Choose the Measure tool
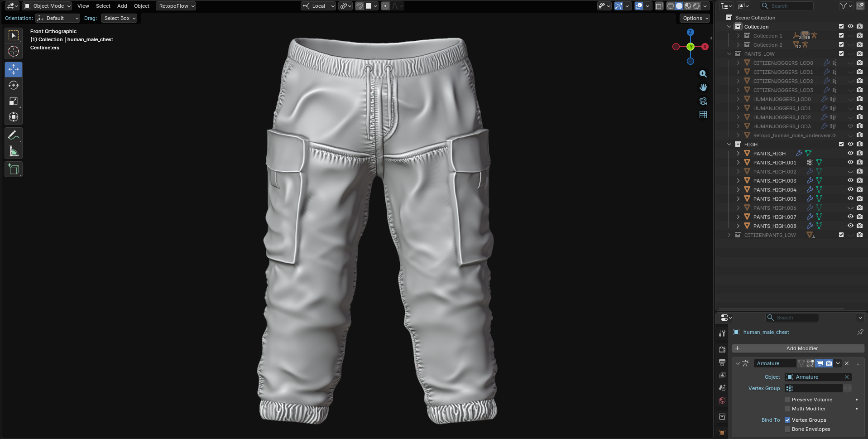Screen dimensions: 868x439 pyautogui.click(x=14, y=151)
